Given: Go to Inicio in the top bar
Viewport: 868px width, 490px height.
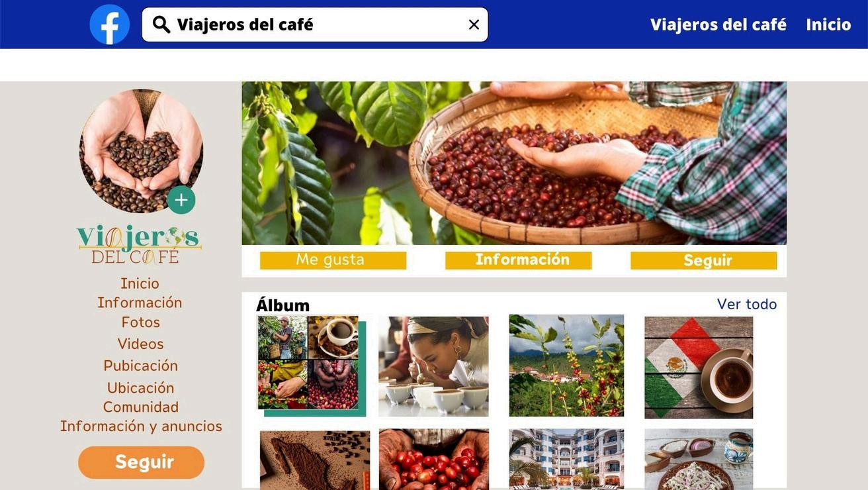Looking at the screenshot, I should coord(828,24).
